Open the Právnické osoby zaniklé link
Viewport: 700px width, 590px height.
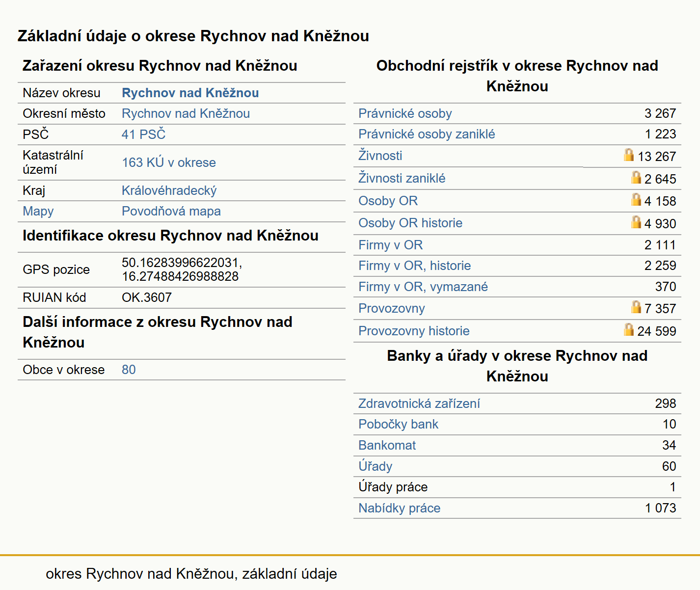point(427,134)
